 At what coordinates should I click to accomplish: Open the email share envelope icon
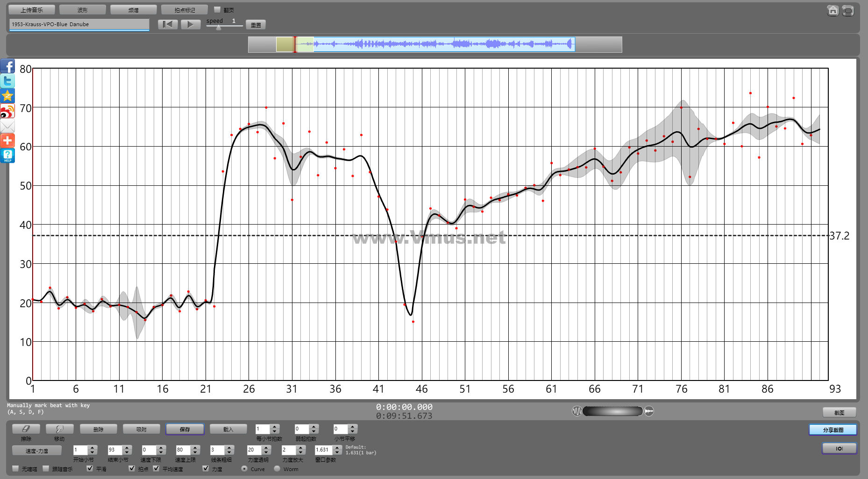(7, 126)
